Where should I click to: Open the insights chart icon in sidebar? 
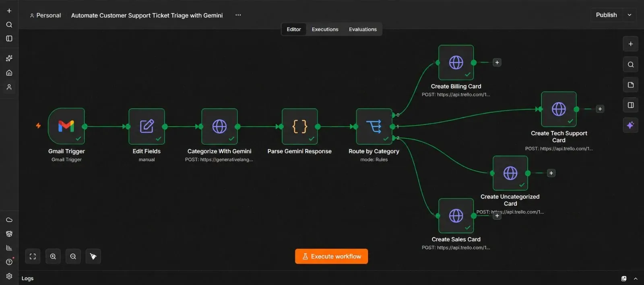9,248
